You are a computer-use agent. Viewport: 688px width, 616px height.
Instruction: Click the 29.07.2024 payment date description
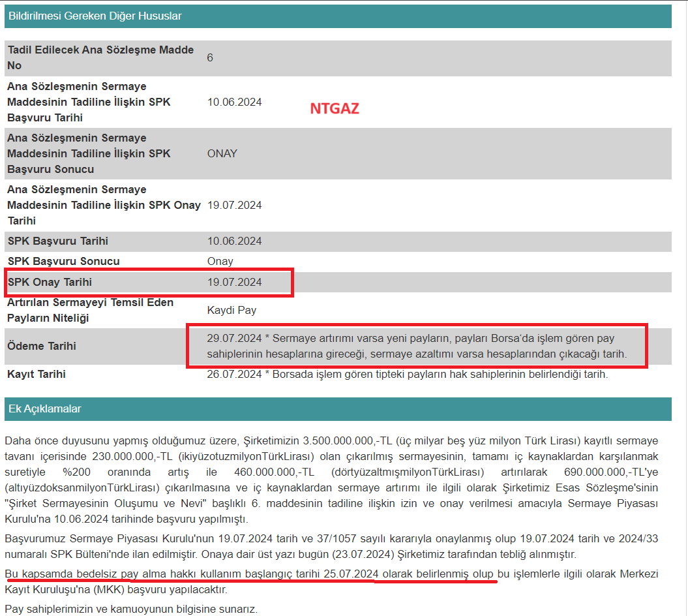point(417,346)
